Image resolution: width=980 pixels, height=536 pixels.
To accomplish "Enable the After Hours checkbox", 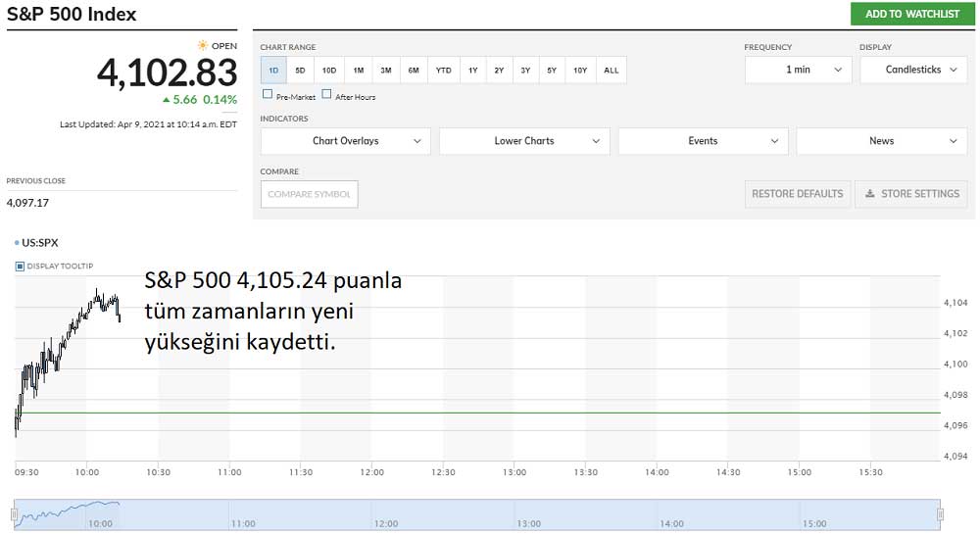I will 326,94.
